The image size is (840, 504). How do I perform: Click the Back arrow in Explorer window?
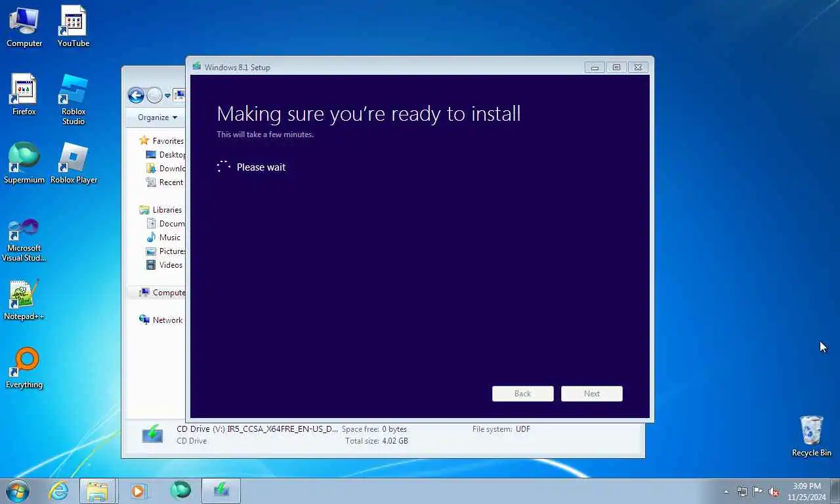click(x=136, y=96)
